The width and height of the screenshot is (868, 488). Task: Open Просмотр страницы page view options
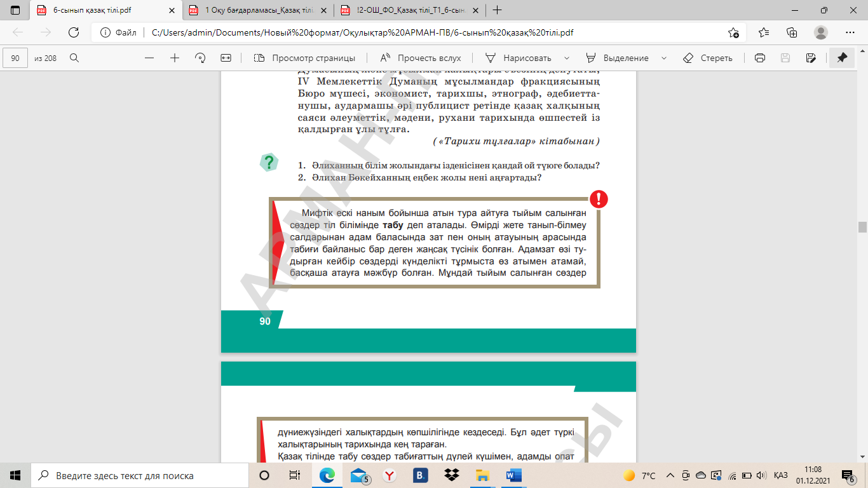click(304, 58)
